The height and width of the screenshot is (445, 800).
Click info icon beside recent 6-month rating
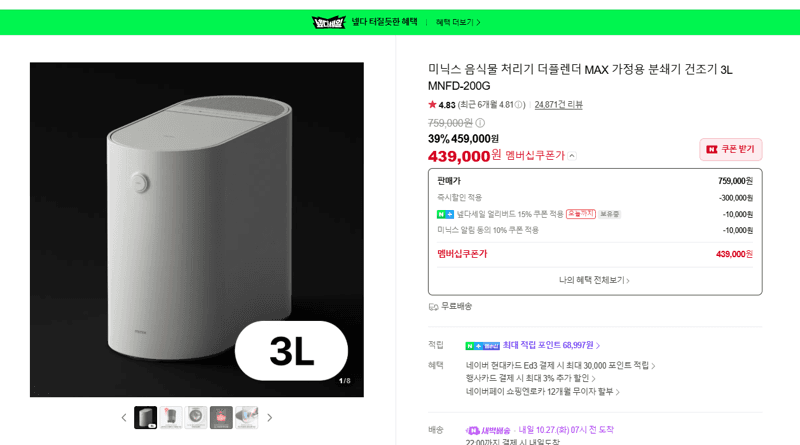(x=519, y=105)
